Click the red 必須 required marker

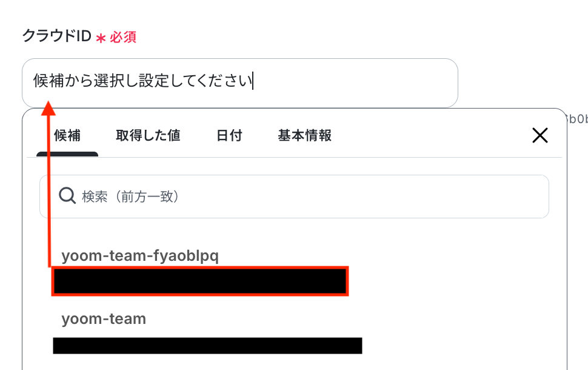click(x=123, y=37)
